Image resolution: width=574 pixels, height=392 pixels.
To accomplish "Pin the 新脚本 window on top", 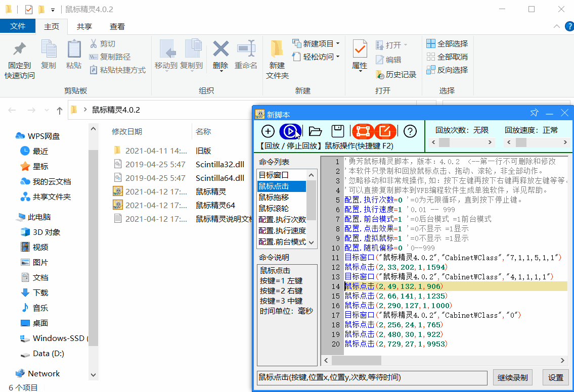I will pyautogui.click(x=534, y=113).
